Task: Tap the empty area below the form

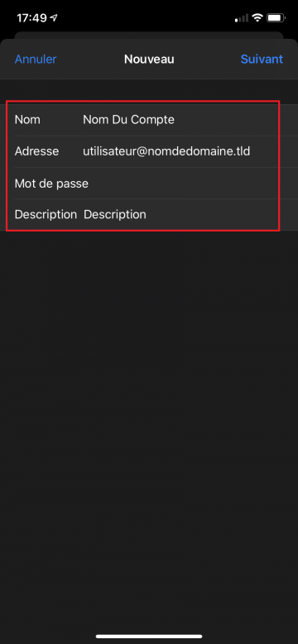Action: tap(149, 411)
